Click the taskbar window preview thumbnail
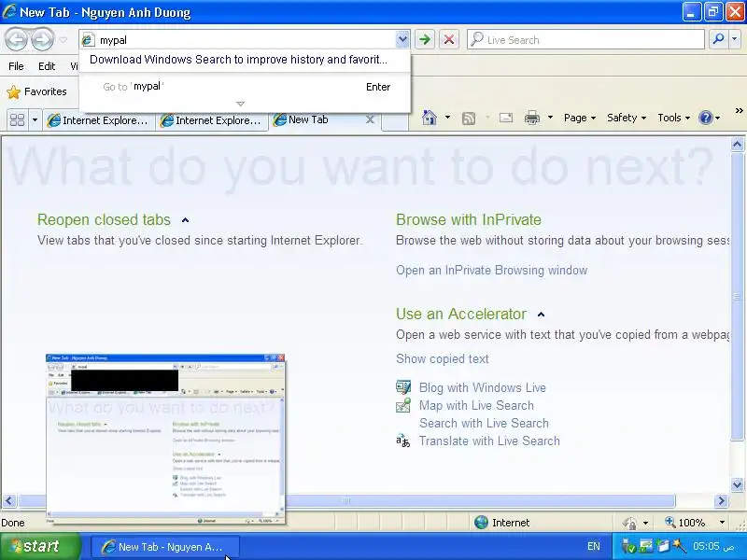 tap(166, 439)
